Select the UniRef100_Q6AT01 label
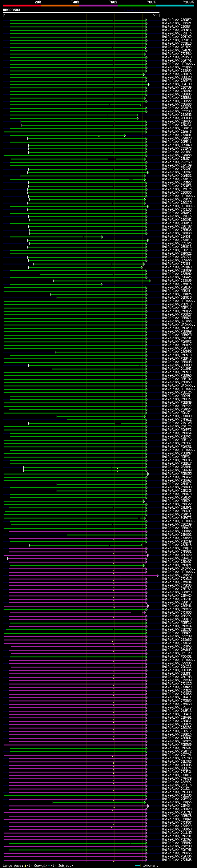 click(177, 60)
